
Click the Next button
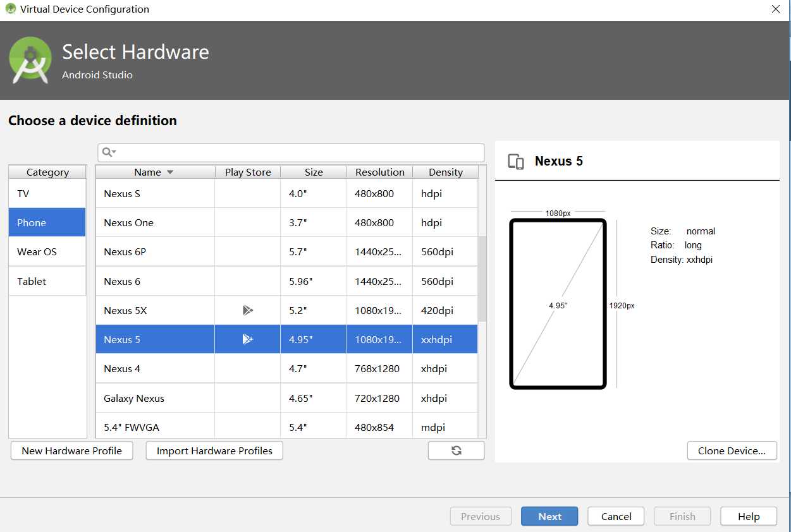(x=549, y=516)
